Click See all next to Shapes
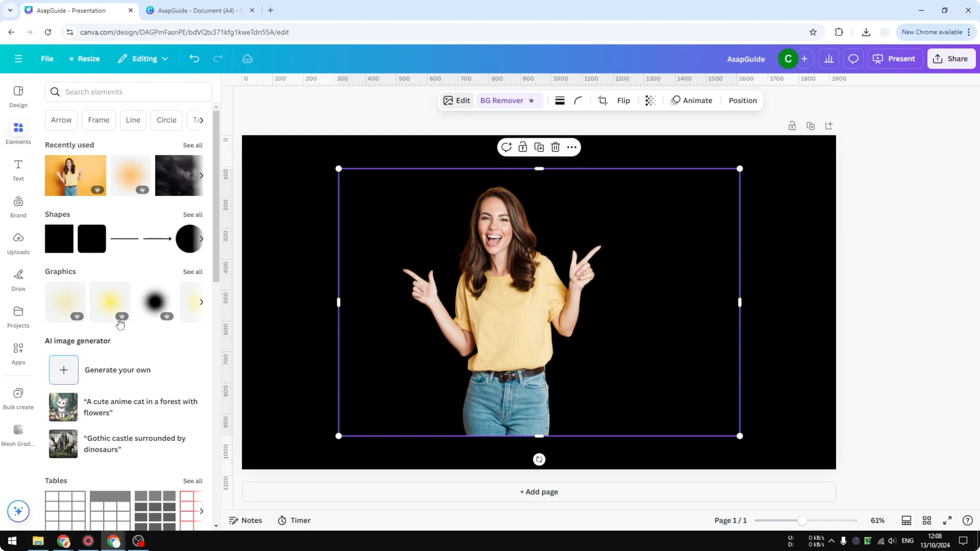980x551 pixels. click(x=193, y=214)
